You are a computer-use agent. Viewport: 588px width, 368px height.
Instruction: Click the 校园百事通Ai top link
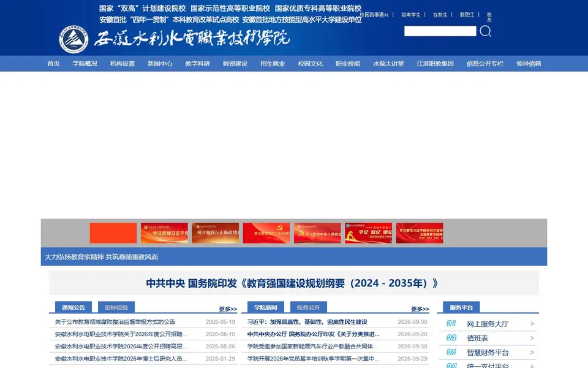tap(374, 15)
